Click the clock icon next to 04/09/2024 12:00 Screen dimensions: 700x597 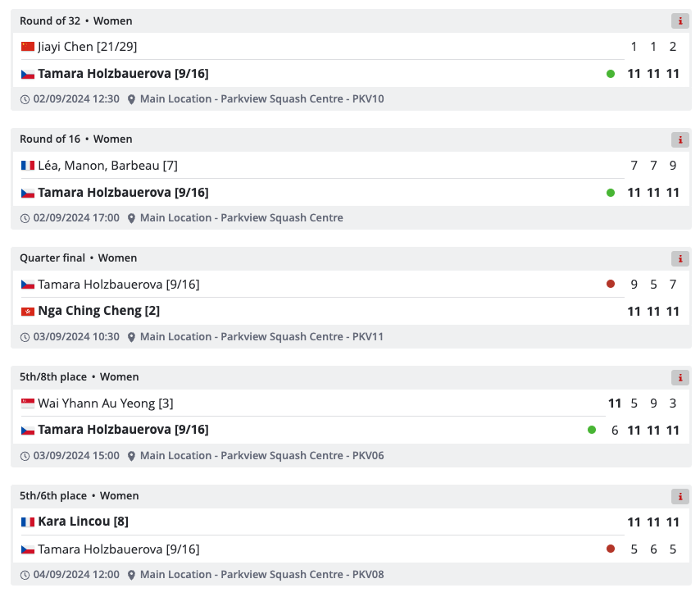click(x=25, y=575)
